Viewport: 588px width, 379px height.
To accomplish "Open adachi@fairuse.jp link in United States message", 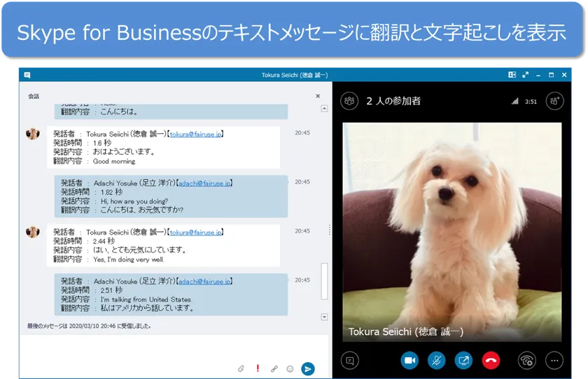I will coord(204,282).
